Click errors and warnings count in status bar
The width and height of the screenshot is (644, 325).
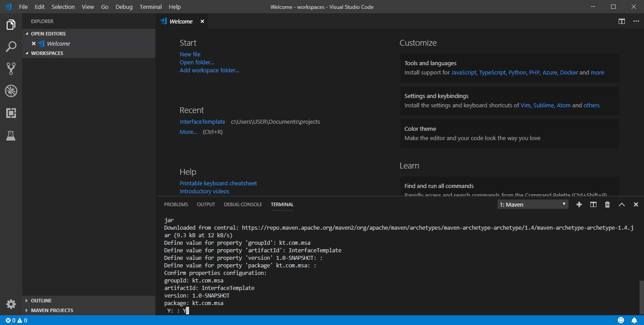coord(16,320)
